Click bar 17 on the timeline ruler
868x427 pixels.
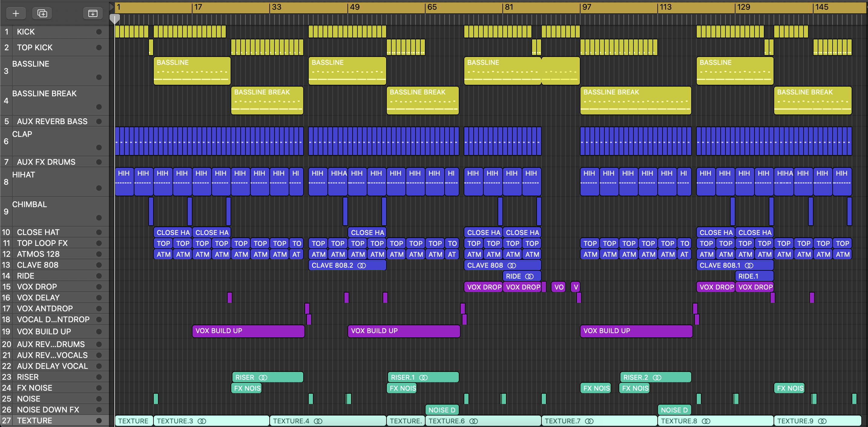198,7
